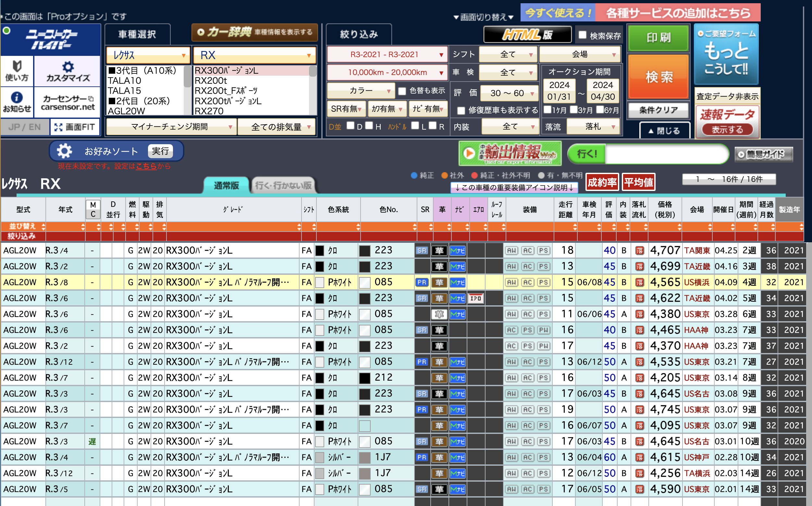
Task: Open the お知らせ info icon
Action: point(17,102)
